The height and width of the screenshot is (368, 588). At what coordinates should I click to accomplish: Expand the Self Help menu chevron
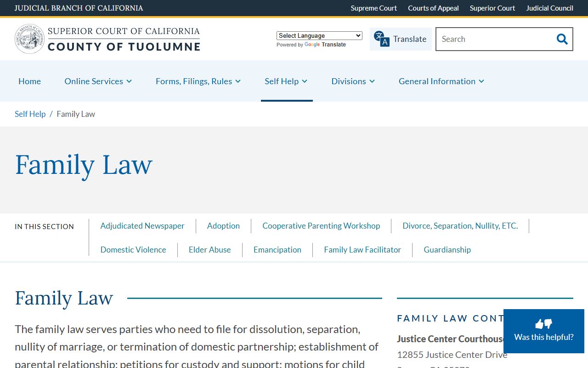[305, 81]
